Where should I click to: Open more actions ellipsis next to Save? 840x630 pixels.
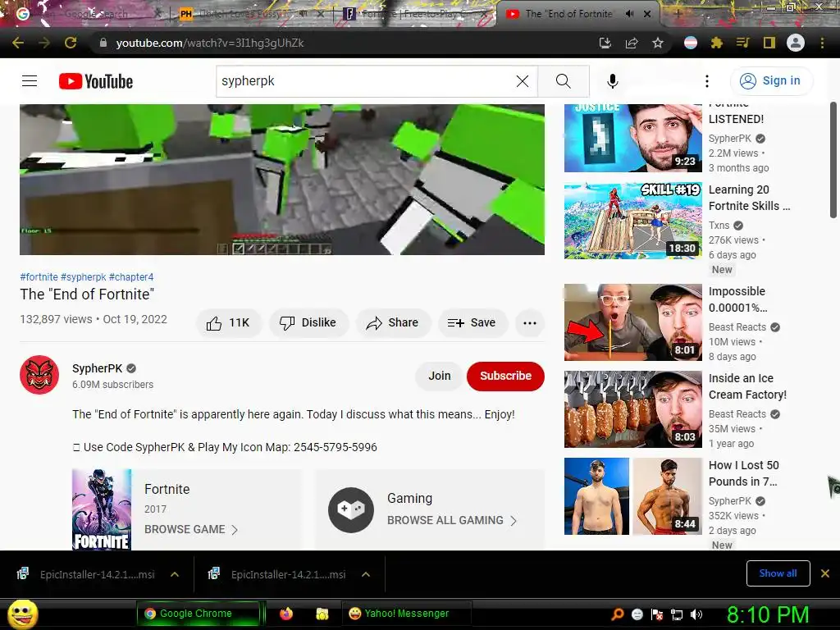(x=530, y=322)
